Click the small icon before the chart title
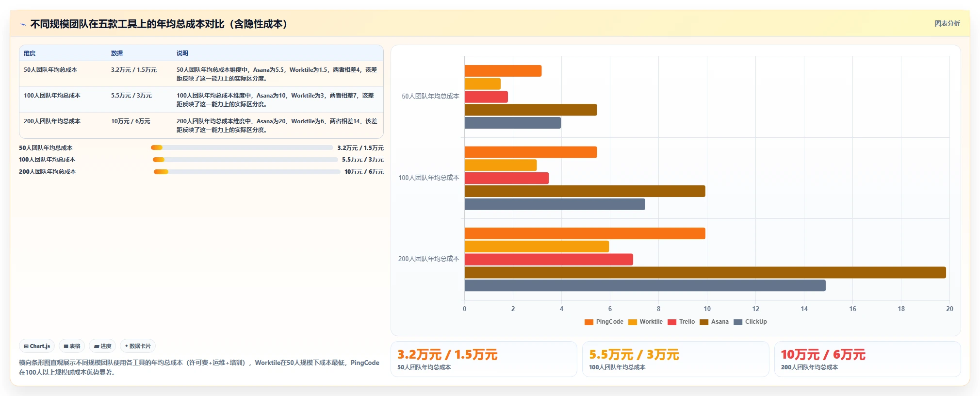This screenshot has height=396, width=980. pos(23,24)
